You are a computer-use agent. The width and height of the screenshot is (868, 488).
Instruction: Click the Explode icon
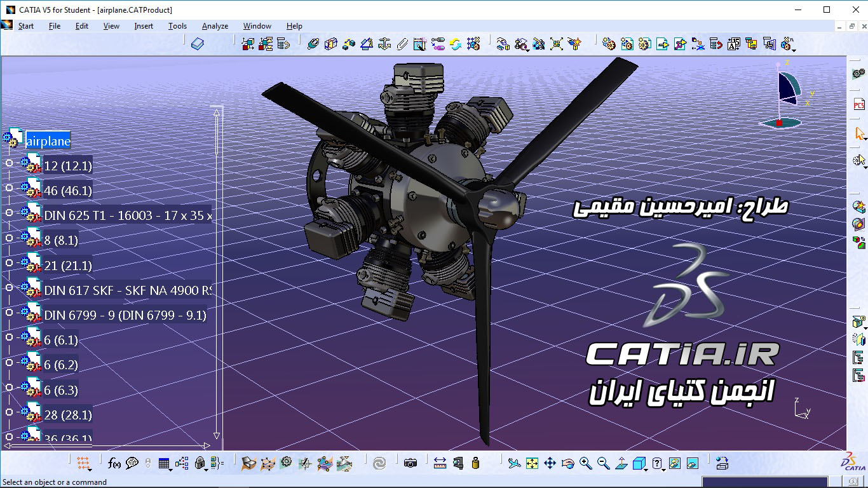pos(557,44)
